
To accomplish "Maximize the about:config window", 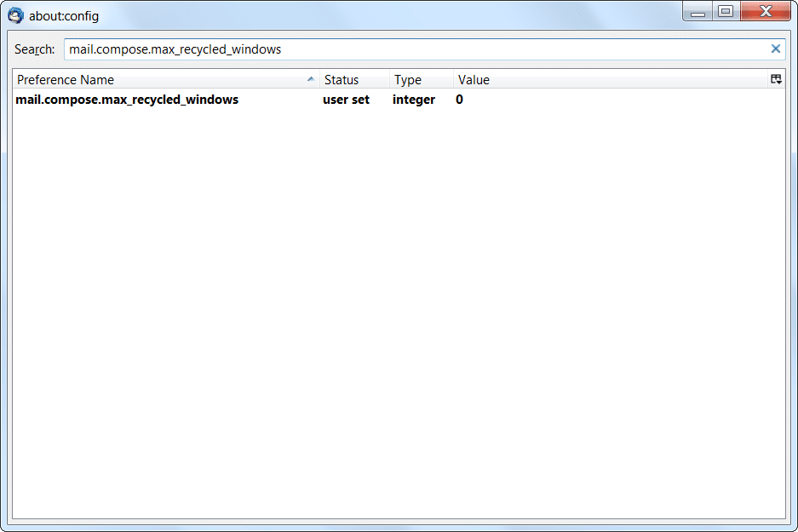I will [x=726, y=12].
